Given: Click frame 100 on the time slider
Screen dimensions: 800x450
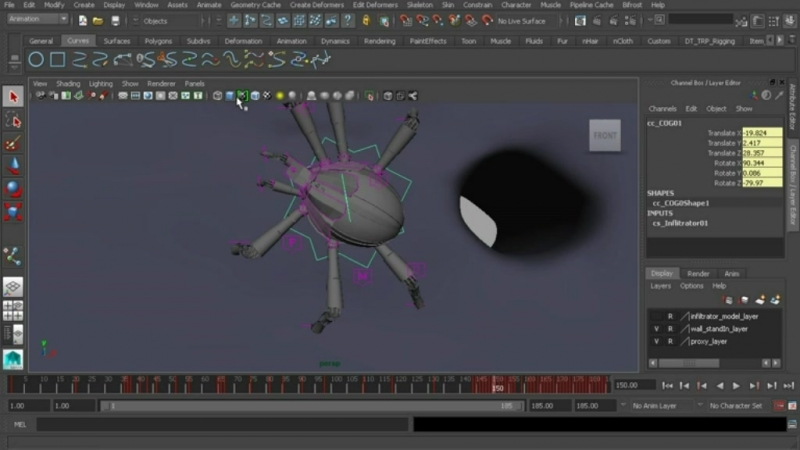Looking at the screenshot, I should pyautogui.click(x=335, y=385).
